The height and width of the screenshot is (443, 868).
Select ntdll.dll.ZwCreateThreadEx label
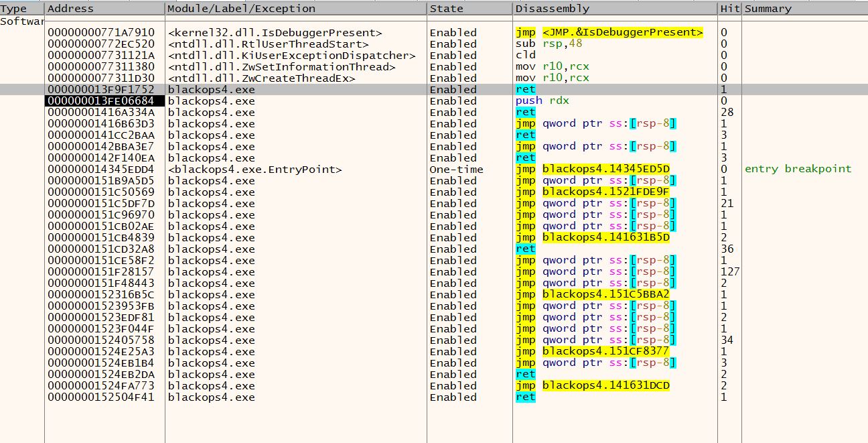[x=261, y=78]
